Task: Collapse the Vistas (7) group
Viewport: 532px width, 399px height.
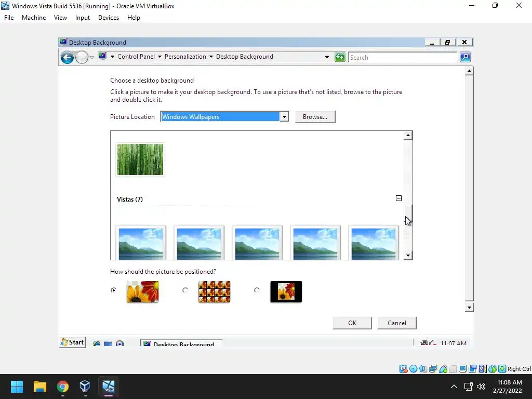Action: click(398, 198)
